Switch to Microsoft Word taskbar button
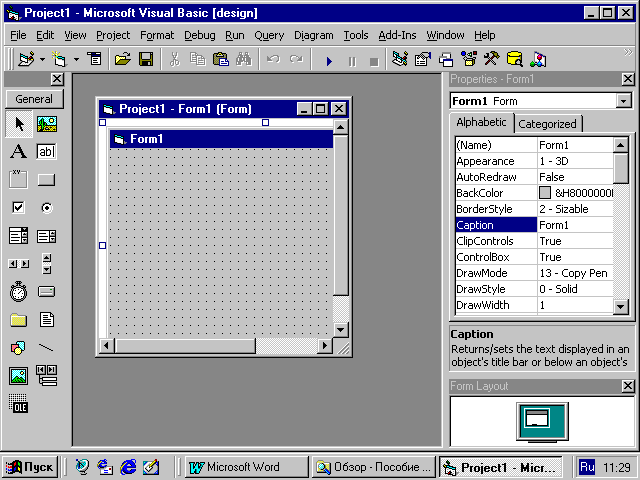640x480 pixels. pyautogui.click(x=247, y=467)
